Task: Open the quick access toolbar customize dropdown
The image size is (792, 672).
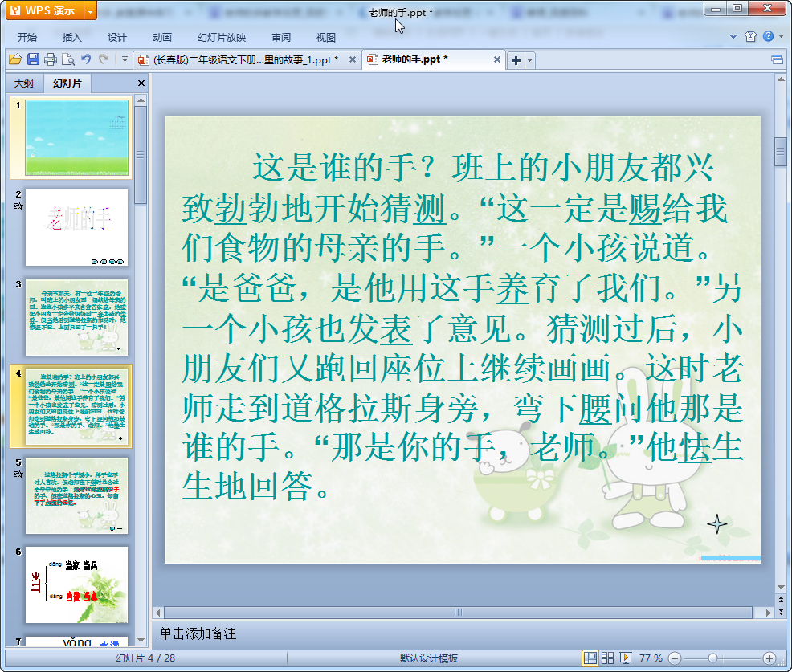Action: click(x=125, y=59)
